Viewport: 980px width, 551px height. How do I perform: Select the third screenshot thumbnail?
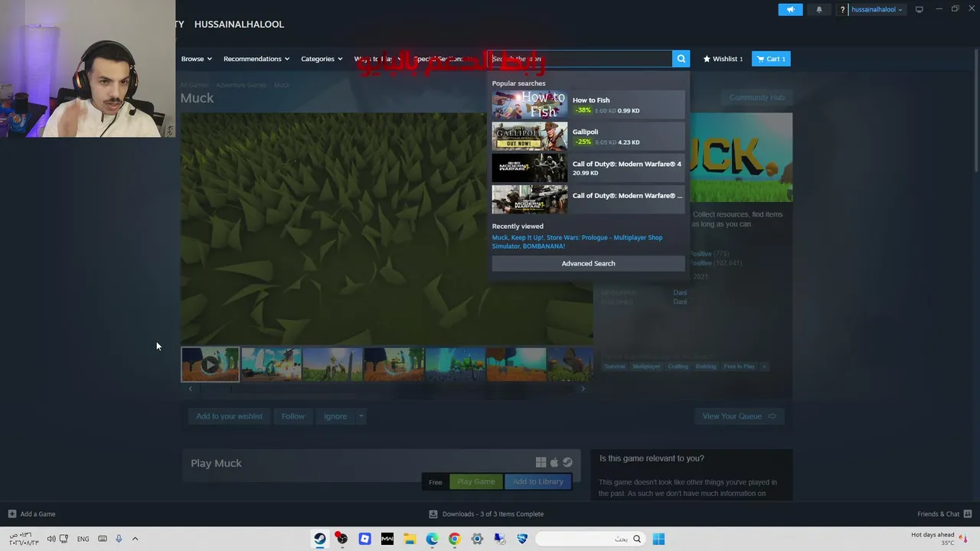point(332,364)
